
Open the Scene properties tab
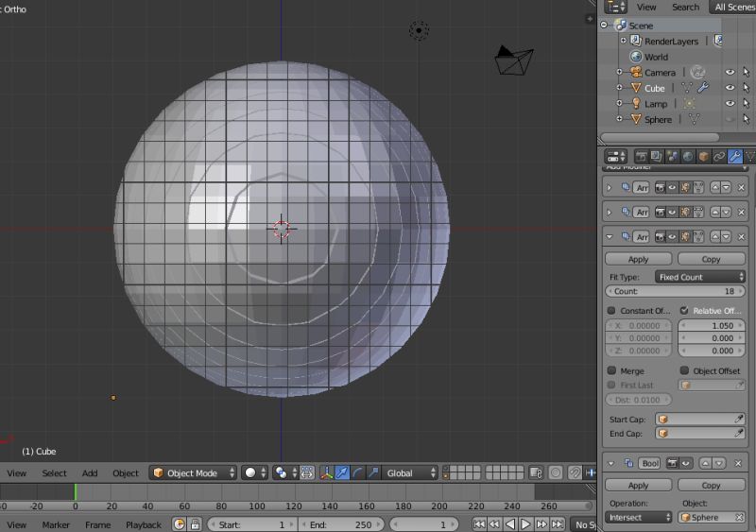coord(672,157)
